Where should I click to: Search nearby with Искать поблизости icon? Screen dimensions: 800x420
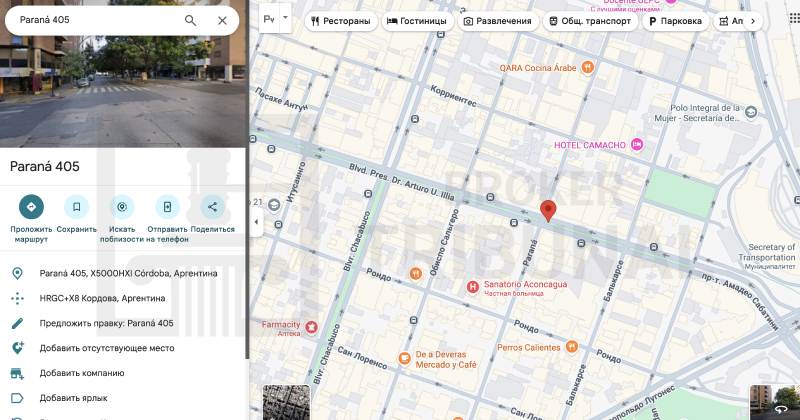(x=122, y=207)
